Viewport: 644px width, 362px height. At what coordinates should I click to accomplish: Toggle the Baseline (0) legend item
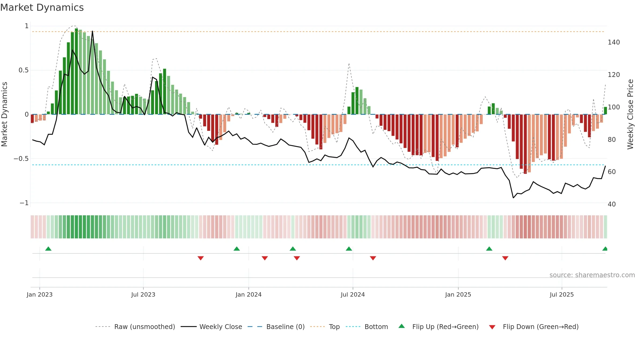coord(276,327)
